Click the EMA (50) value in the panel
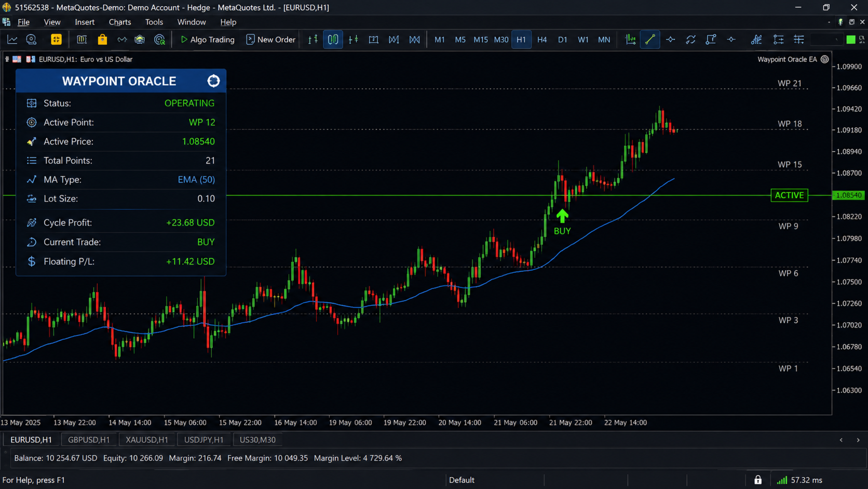The image size is (868, 489). tap(196, 180)
